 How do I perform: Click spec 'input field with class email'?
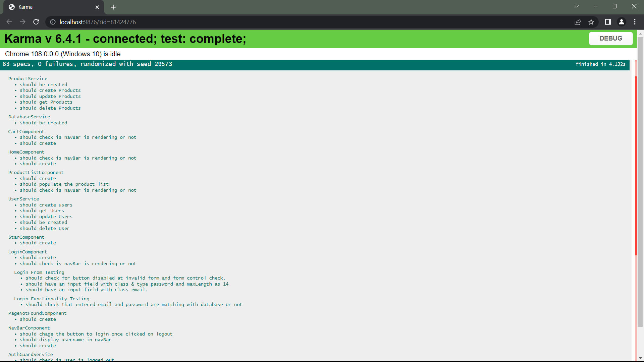(87, 290)
